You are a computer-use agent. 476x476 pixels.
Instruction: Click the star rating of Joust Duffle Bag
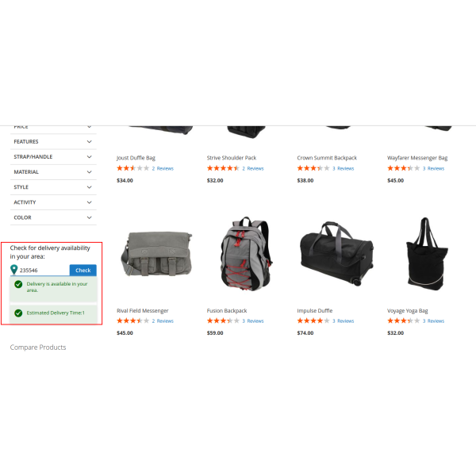132,168
